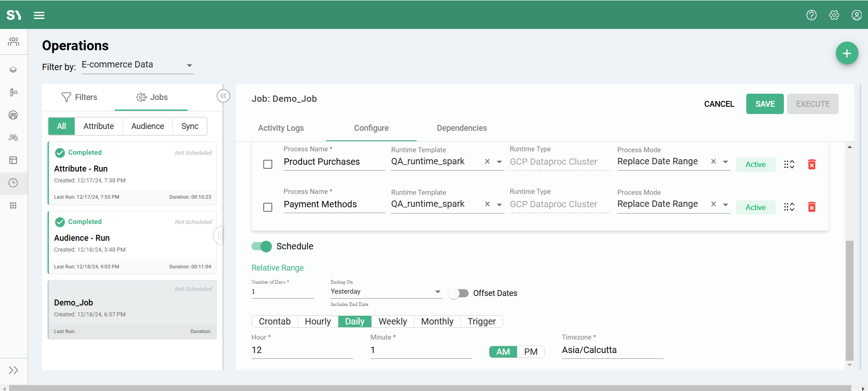868x391 pixels.
Task: Check the Product Purchases checkbox
Action: pos(268,164)
